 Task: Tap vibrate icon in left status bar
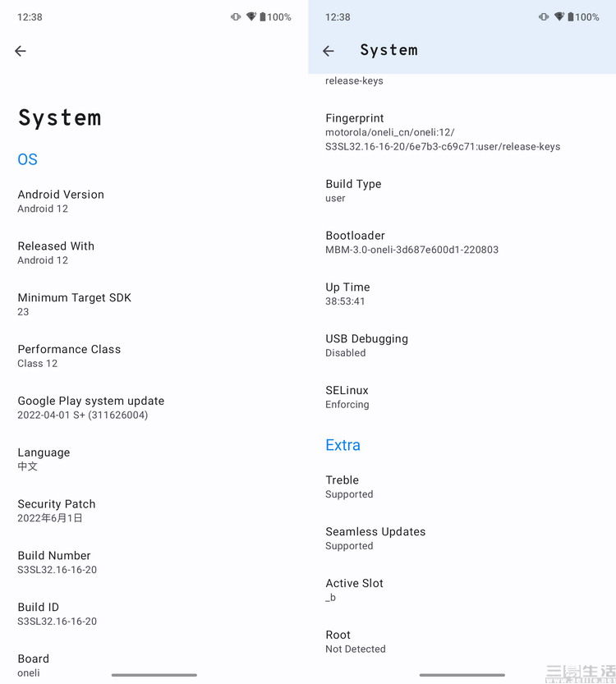(x=236, y=17)
